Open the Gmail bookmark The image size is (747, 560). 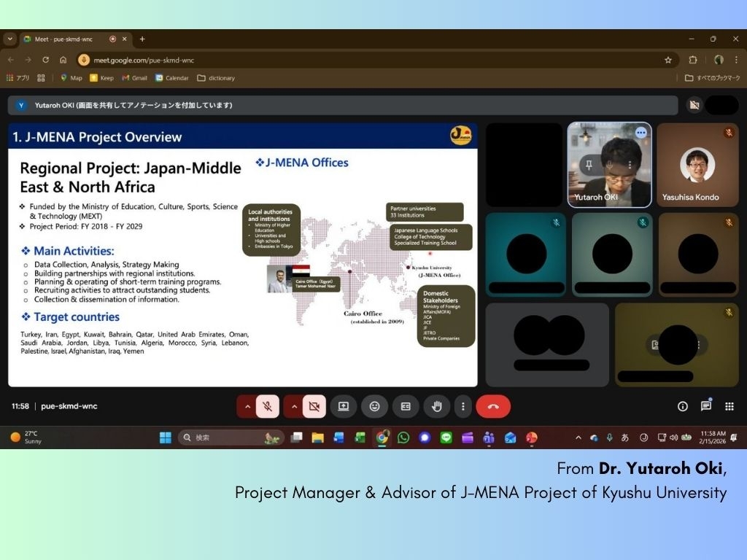click(x=134, y=78)
